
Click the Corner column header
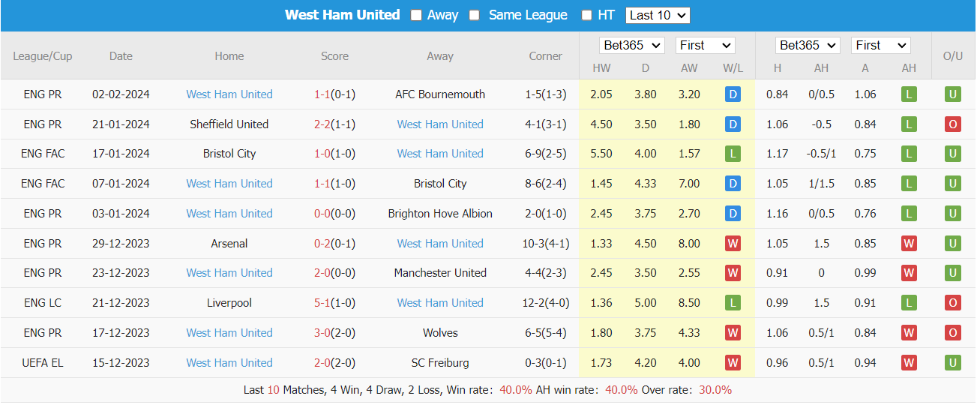tap(545, 56)
